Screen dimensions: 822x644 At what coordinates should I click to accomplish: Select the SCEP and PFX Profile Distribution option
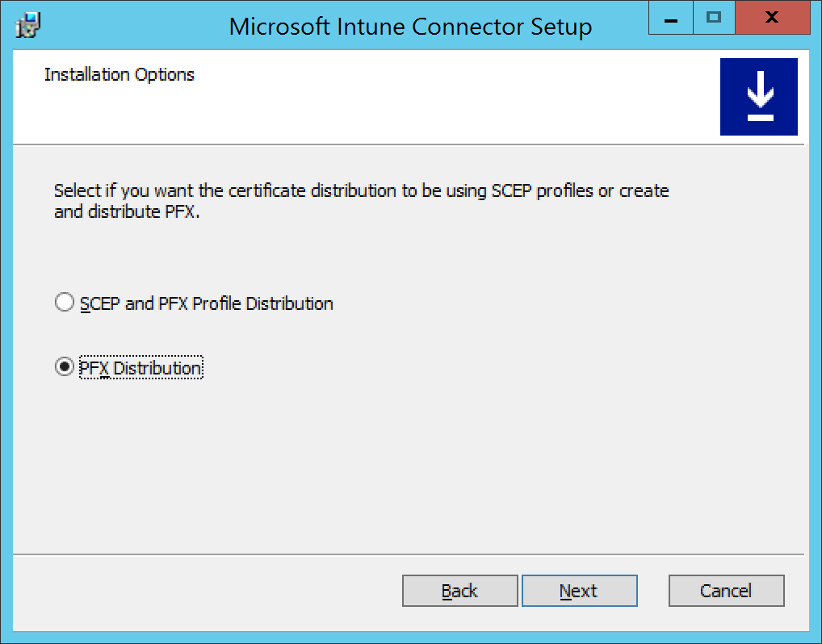click(x=65, y=303)
